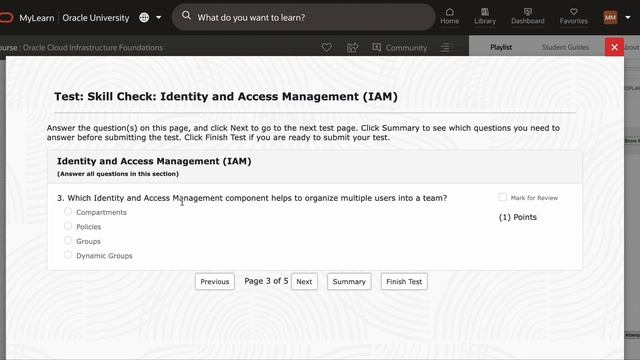
Task: Favorite the course with the heart icon
Action: click(327, 48)
